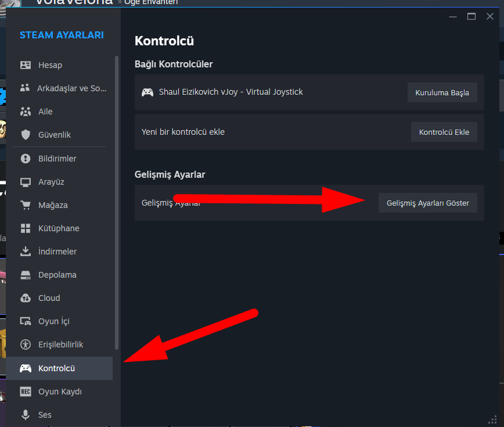This screenshot has height=427, width=504.
Task: Click the Oyun Kaydı REC icon
Action: point(26,392)
